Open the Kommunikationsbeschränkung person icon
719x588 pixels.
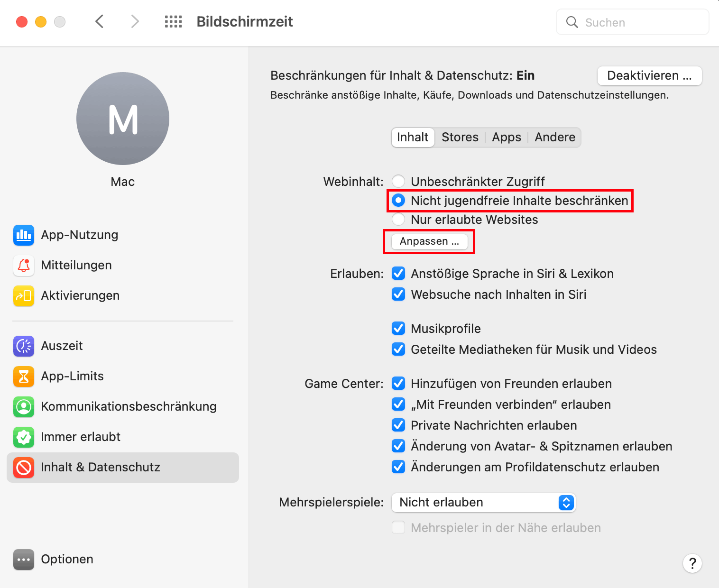24,407
